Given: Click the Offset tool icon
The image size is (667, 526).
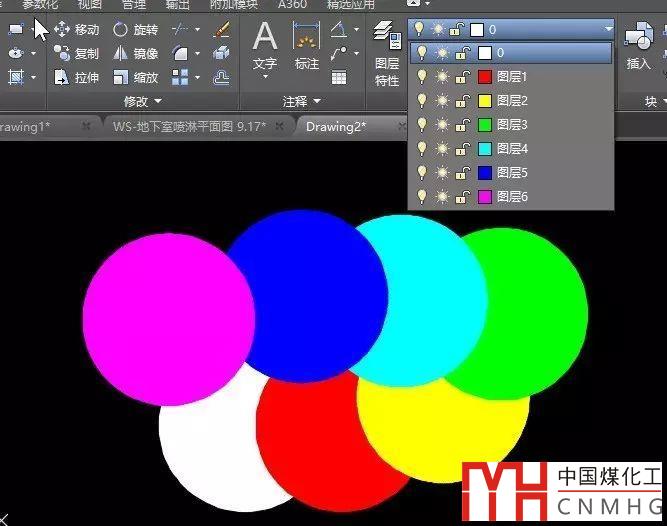Looking at the screenshot, I should [x=222, y=77].
